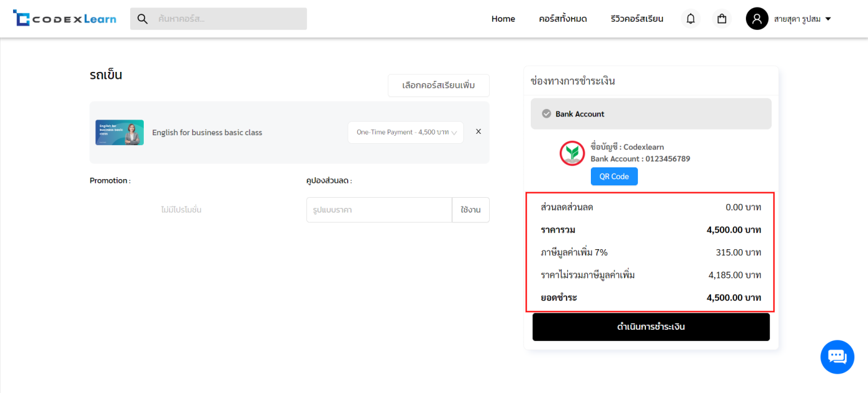Expand the One-Time Payment dropdown
Image resolution: width=868 pixels, height=393 pixels.
coord(405,133)
